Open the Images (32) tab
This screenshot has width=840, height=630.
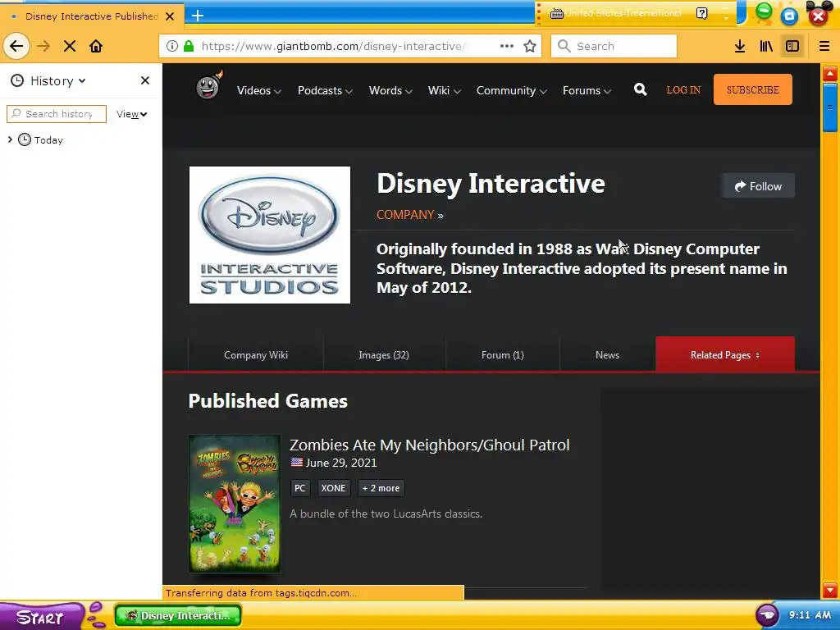click(384, 354)
